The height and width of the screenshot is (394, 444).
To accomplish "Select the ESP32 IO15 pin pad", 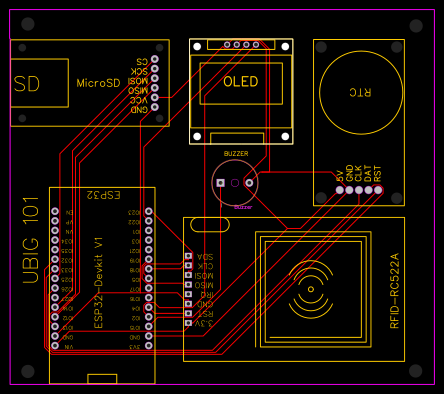I will 149,326.
